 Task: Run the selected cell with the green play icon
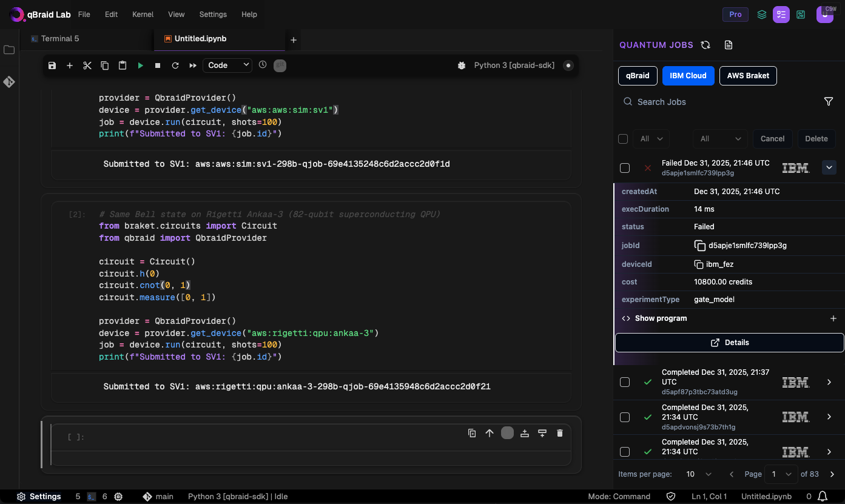click(x=140, y=66)
